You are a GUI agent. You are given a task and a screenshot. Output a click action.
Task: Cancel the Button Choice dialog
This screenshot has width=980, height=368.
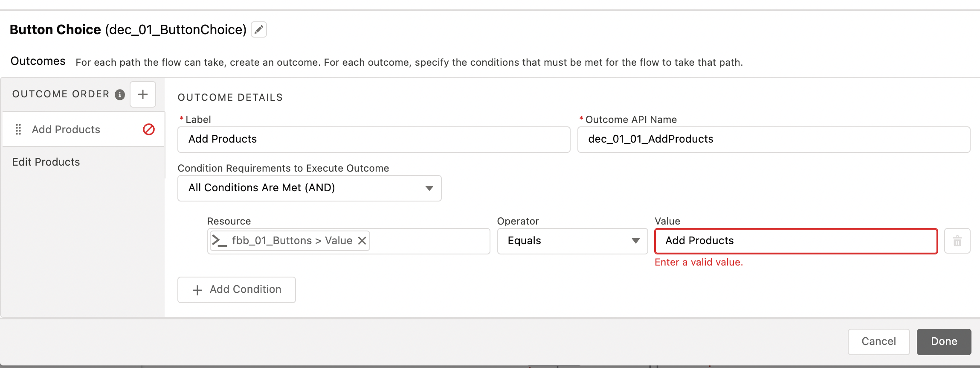(879, 341)
